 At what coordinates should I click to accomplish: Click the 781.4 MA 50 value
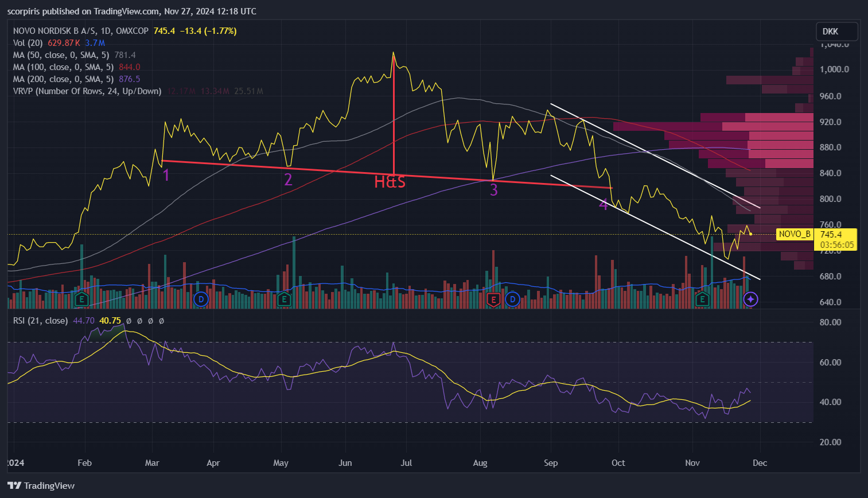(x=125, y=55)
